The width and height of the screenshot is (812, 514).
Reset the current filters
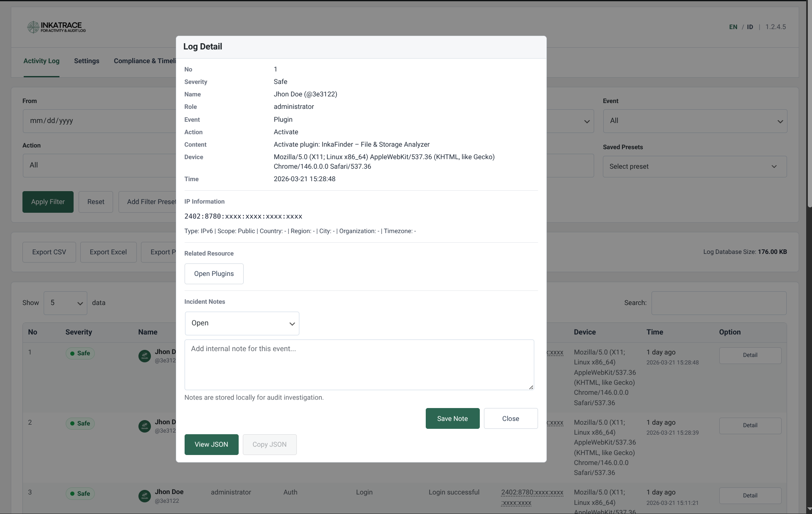tap(96, 202)
